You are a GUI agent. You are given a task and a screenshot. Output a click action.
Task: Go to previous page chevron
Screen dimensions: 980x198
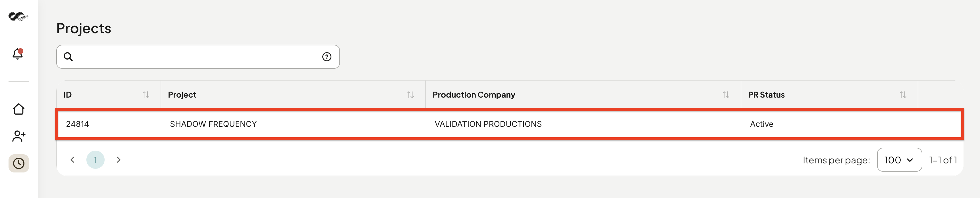[x=72, y=160]
